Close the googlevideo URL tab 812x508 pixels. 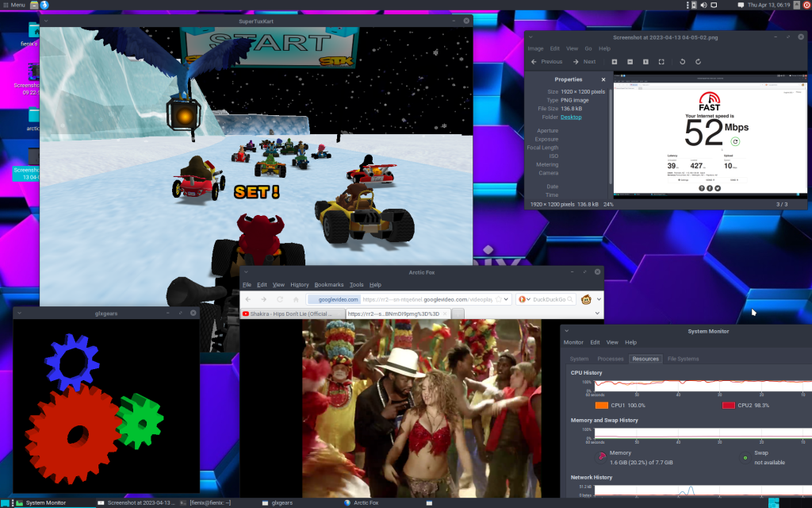coord(444,314)
